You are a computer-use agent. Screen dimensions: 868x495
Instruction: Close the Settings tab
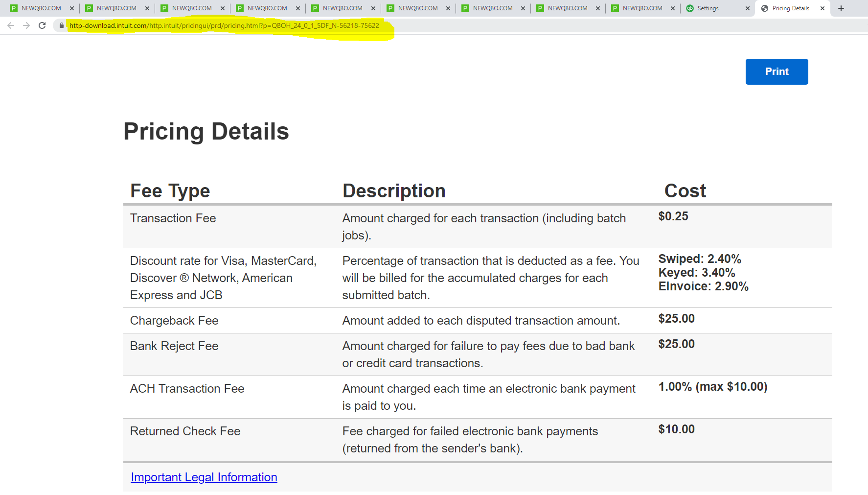747,8
